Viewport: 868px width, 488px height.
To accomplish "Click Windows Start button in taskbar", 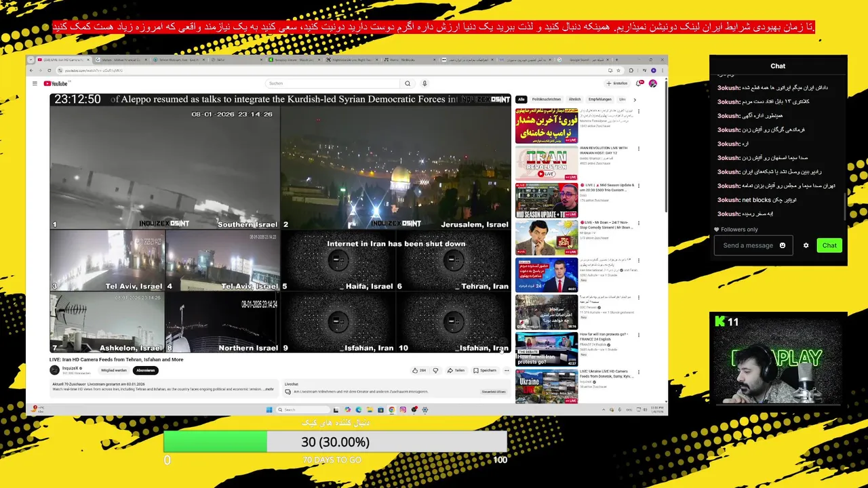I will pos(269,409).
